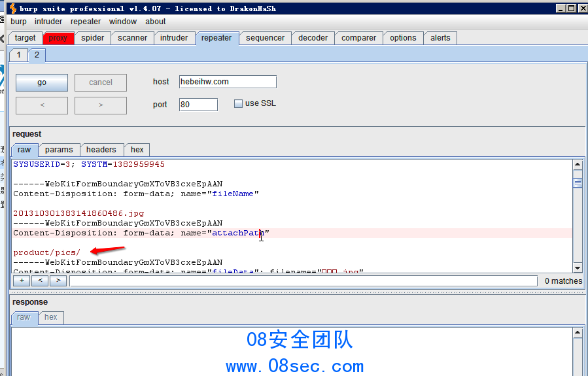The image size is (588, 376).
Task: Click the cancel button
Action: pos(101,82)
